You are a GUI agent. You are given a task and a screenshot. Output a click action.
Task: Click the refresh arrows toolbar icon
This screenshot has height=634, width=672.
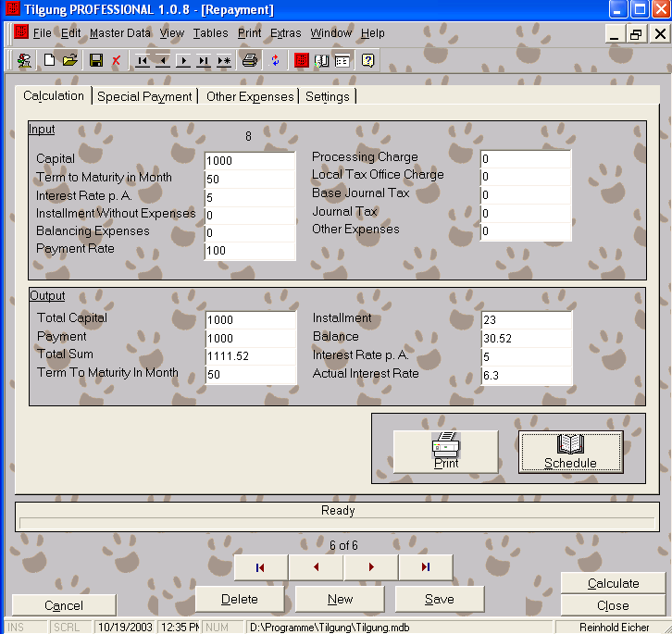[x=275, y=61]
